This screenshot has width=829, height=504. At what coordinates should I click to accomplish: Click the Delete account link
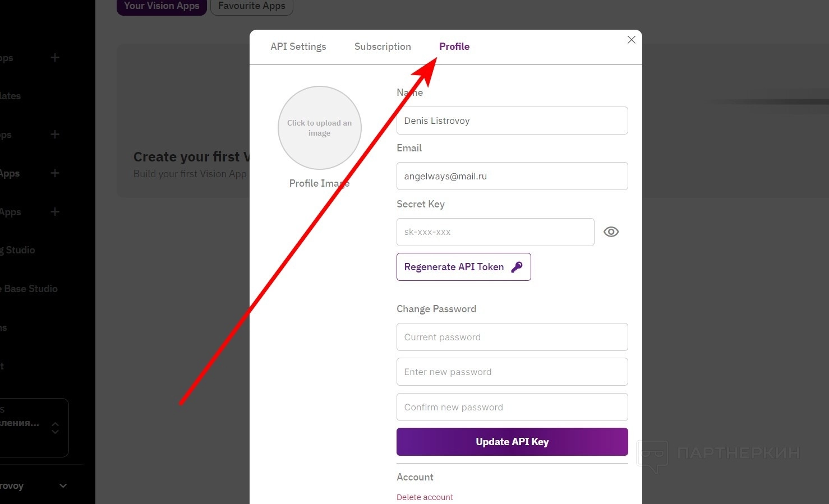pyautogui.click(x=425, y=497)
